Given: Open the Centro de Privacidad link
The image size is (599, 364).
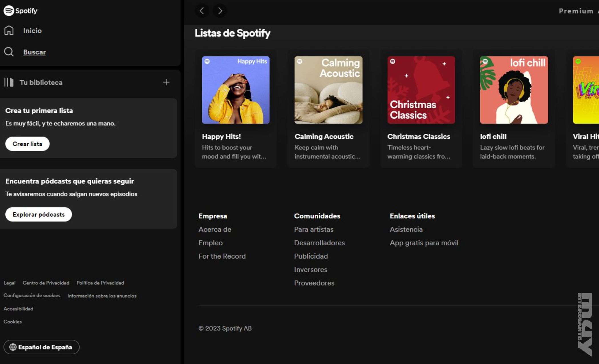Looking at the screenshot, I should (46, 283).
